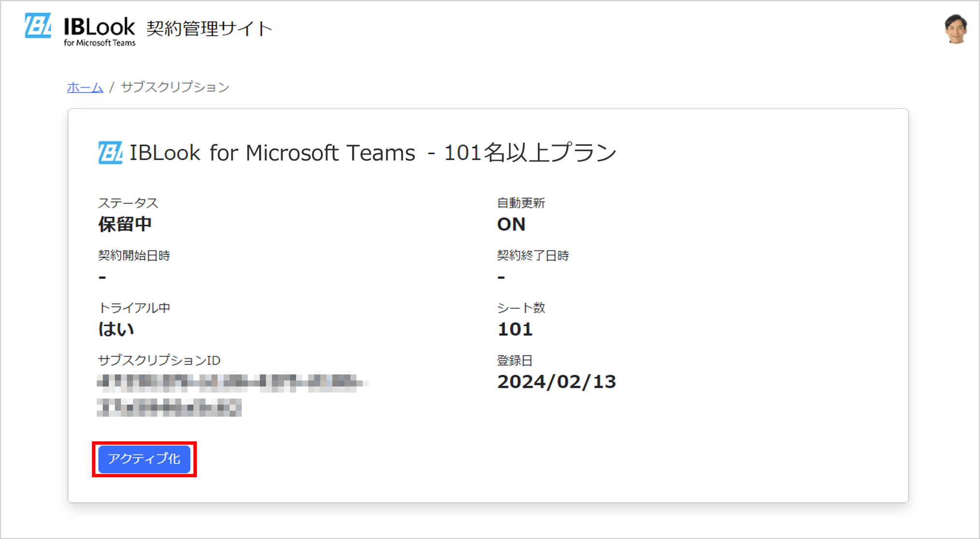The image size is (980, 539).
Task: Click the 契約開始日時 label
Action: (x=134, y=255)
